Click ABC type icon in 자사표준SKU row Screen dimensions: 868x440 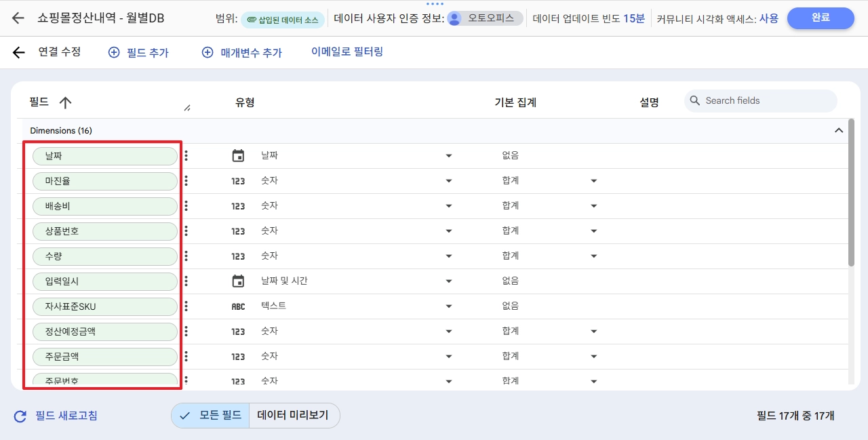(238, 306)
